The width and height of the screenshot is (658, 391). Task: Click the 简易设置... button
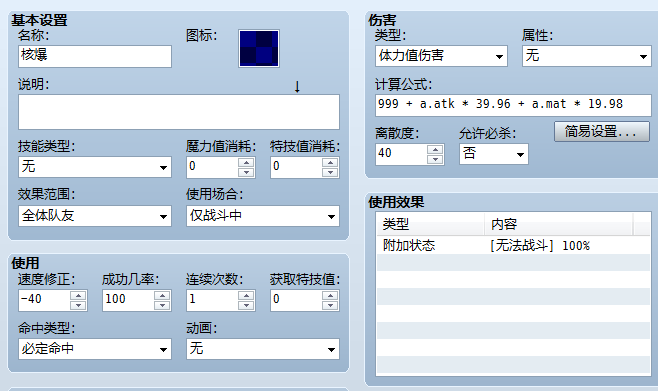pyautogui.click(x=602, y=132)
